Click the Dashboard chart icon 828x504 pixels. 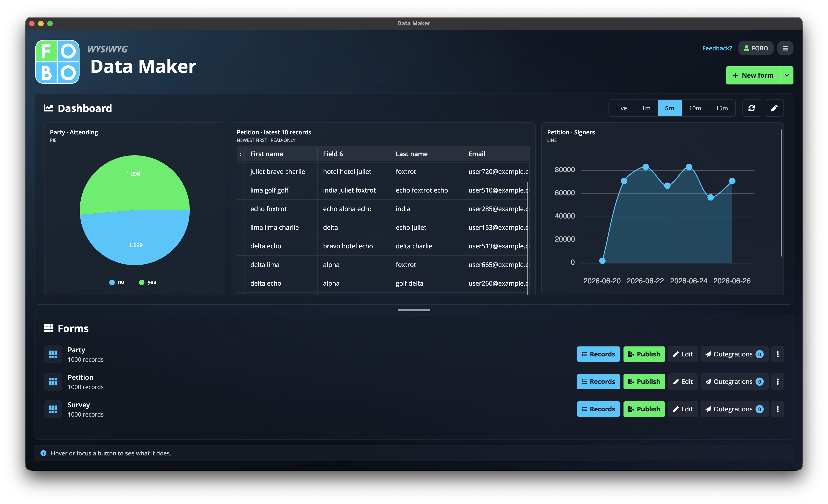coord(48,108)
